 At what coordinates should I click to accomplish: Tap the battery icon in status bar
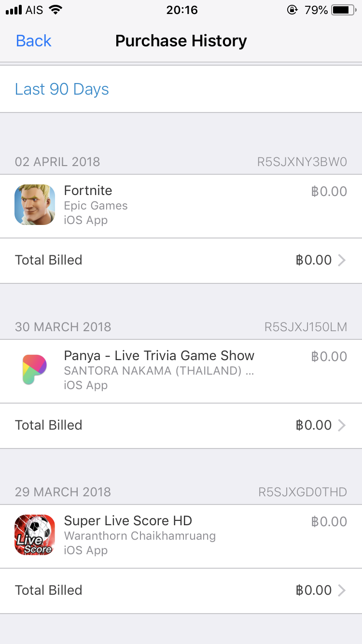[x=343, y=10]
